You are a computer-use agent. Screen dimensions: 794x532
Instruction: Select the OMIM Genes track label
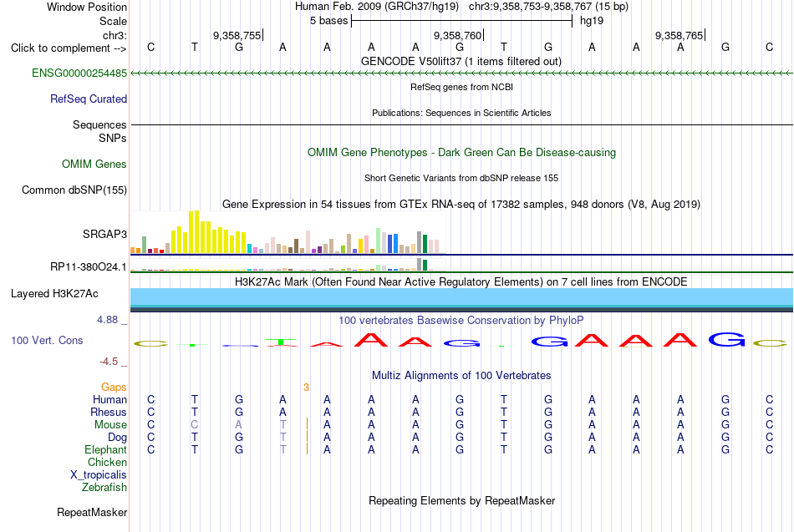(x=94, y=164)
